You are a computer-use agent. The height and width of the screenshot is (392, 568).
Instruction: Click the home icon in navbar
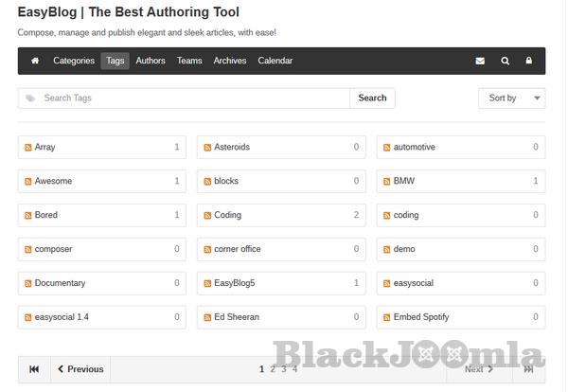tap(35, 61)
